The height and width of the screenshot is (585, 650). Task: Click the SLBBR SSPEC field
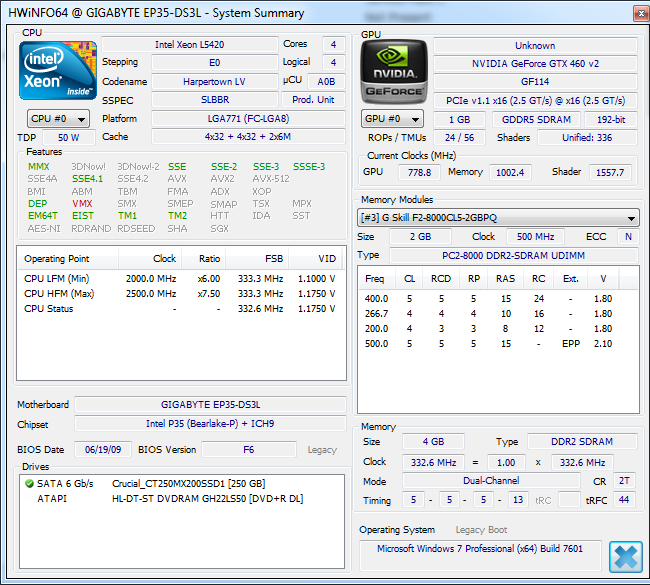214,100
